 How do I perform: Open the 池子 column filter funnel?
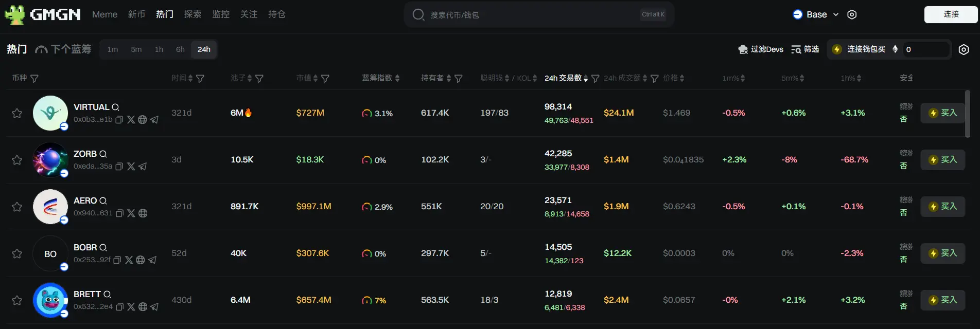pyautogui.click(x=259, y=79)
